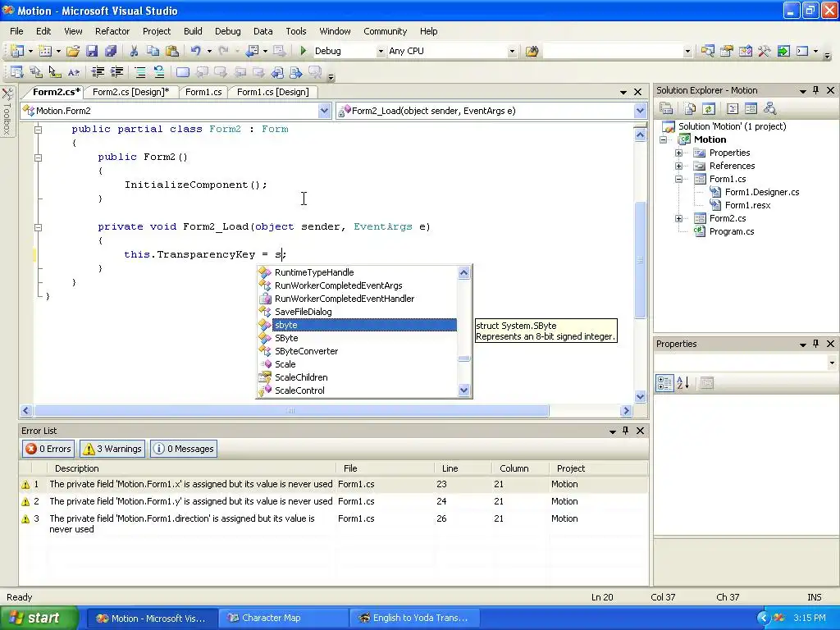The width and height of the screenshot is (840, 630).
Task: Collapse the Form2_Load method outline
Action: (x=38, y=227)
